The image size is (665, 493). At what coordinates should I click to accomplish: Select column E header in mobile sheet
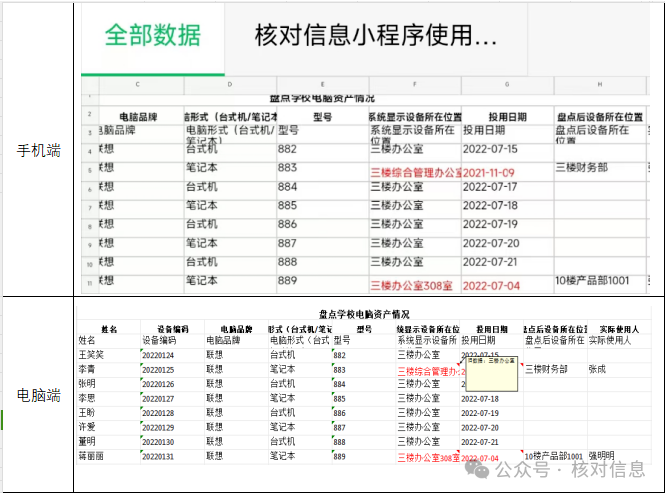point(322,84)
